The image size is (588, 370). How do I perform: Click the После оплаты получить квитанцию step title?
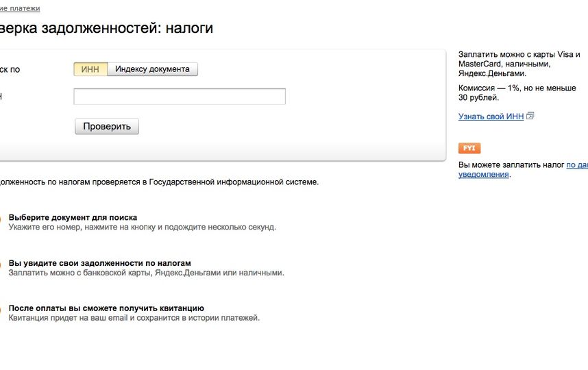tap(106, 308)
